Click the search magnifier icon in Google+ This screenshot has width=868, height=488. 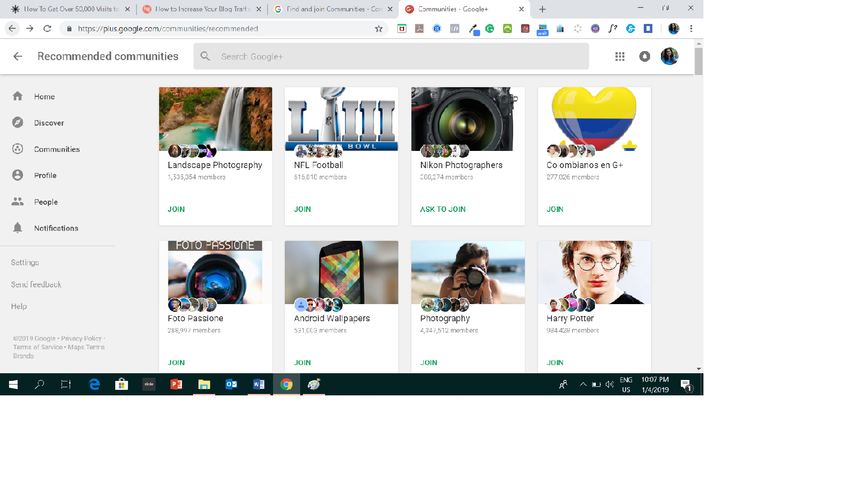[205, 56]
